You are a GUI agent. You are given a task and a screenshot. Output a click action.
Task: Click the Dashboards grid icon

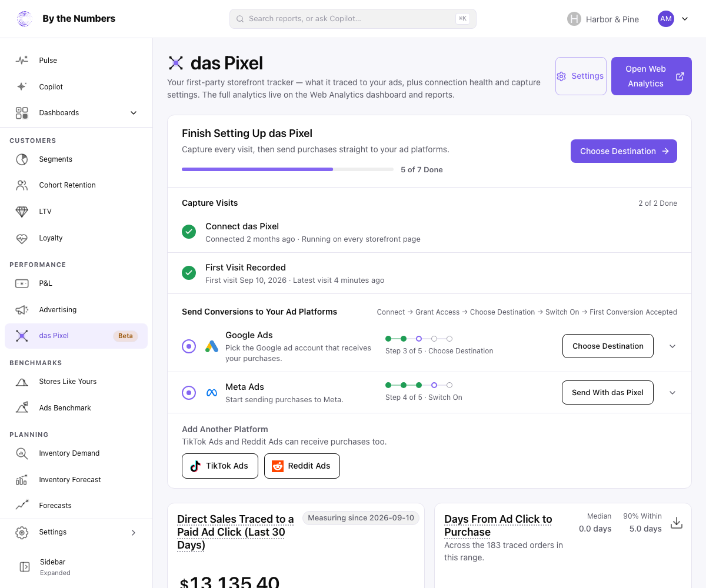[22, 113]
